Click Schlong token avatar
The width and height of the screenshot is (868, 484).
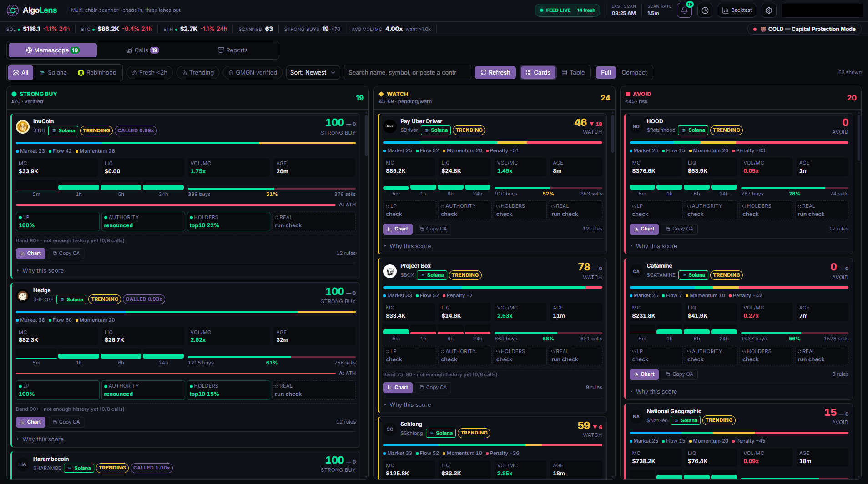click(x=390, y=429)
